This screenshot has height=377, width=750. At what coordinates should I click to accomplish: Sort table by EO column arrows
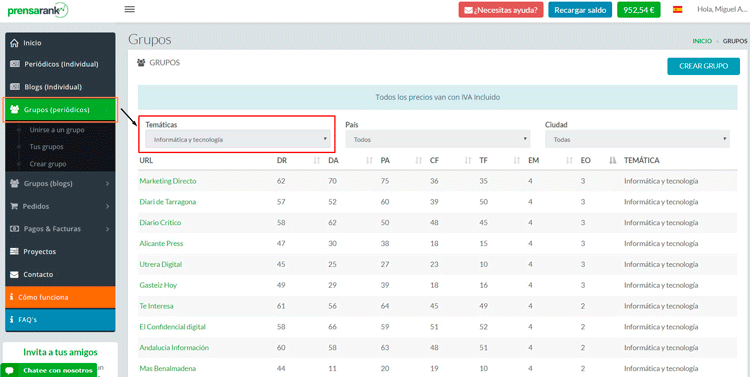click(612, 161)
